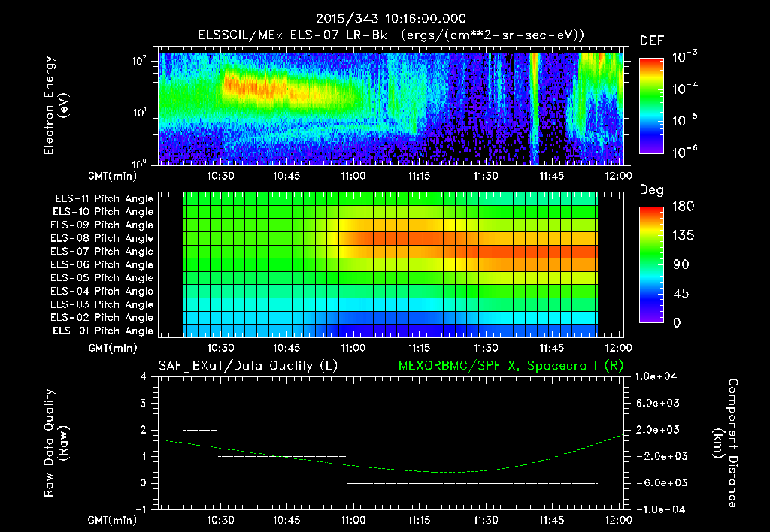Click the timestamp title 2015/343 10:16:00.000

(390, 19)
